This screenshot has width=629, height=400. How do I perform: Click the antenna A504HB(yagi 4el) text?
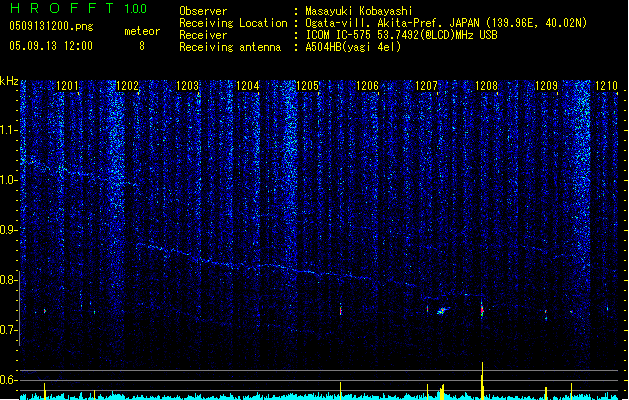tap(353, 47)
